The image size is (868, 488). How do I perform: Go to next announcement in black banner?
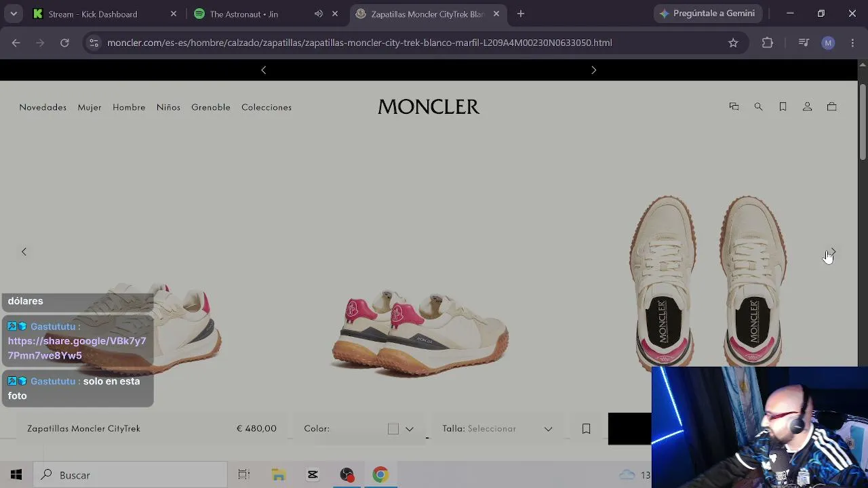tap(594, 70)
